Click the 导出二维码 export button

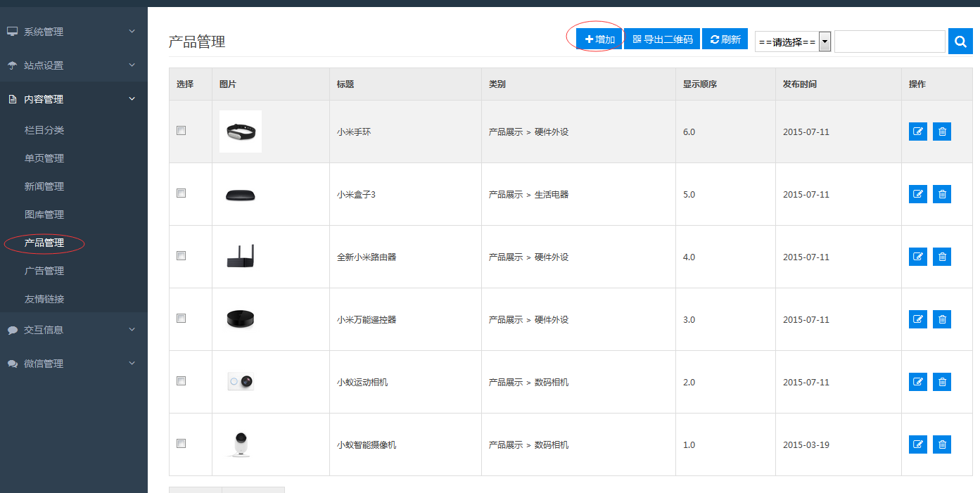coord(662,39)
